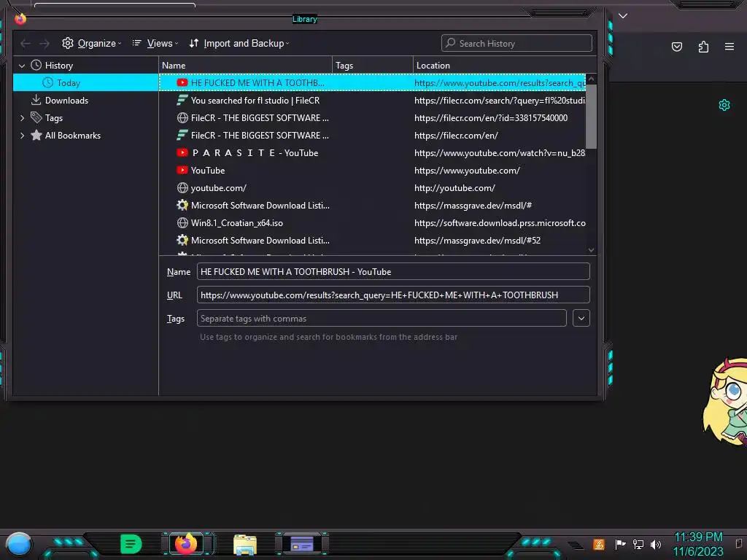Open the Organize menu
Screen dimensions: 747x560
[91, 43]
